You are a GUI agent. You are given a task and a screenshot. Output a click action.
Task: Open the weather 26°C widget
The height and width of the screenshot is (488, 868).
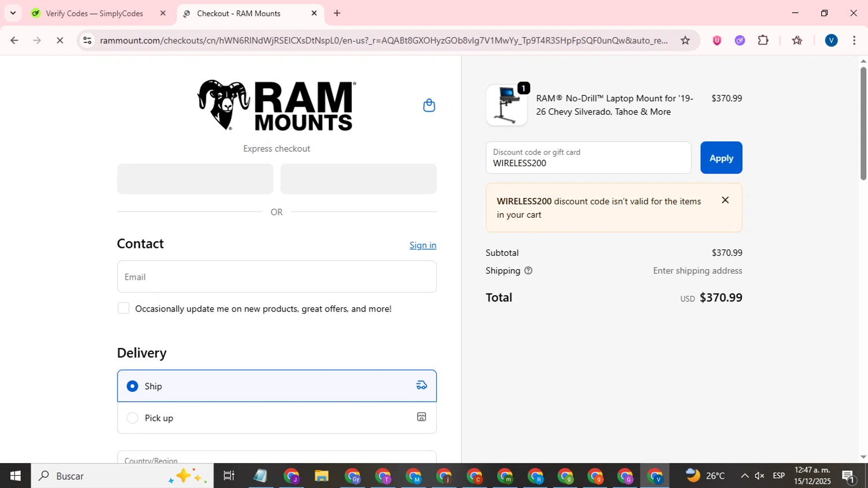[x=705, y=476]
